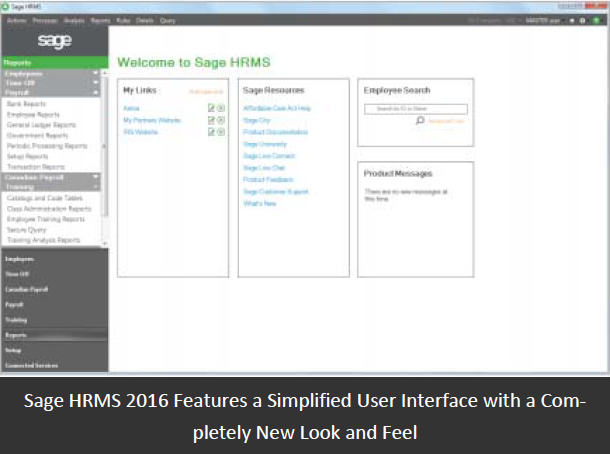The height and width of the screenshot is (454, 610).
Task: Expand the Employees group in Reports list
Action: point(51,73)
